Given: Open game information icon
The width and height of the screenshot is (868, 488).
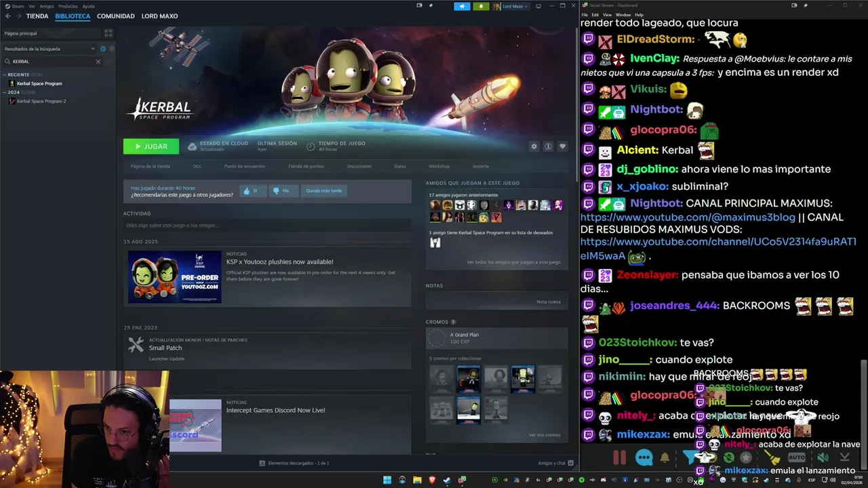Looking at the screenshot, I should [548, 146].
